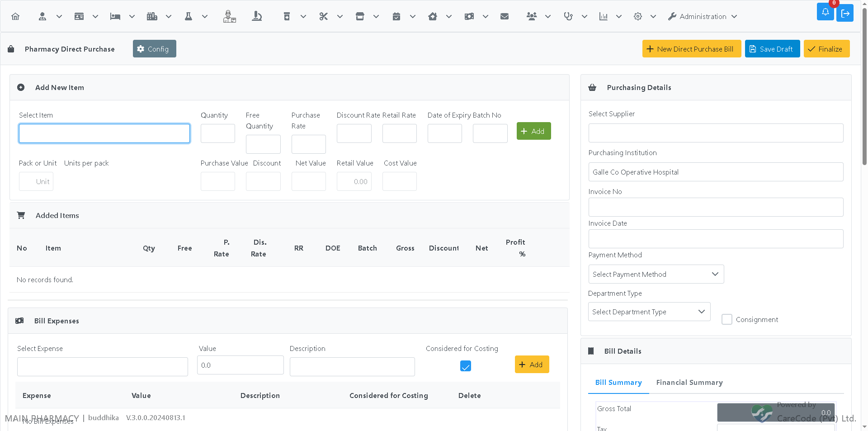Click the buildings icon in navbar
This screenshot has width=868, height=431.
(x=152, y=16)
